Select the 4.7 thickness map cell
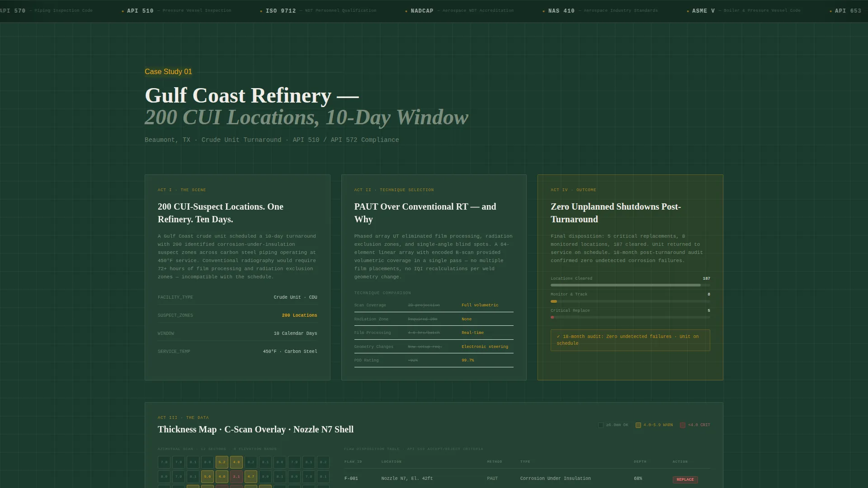Viewport: 868px width, 488px height. coord(251,477)
